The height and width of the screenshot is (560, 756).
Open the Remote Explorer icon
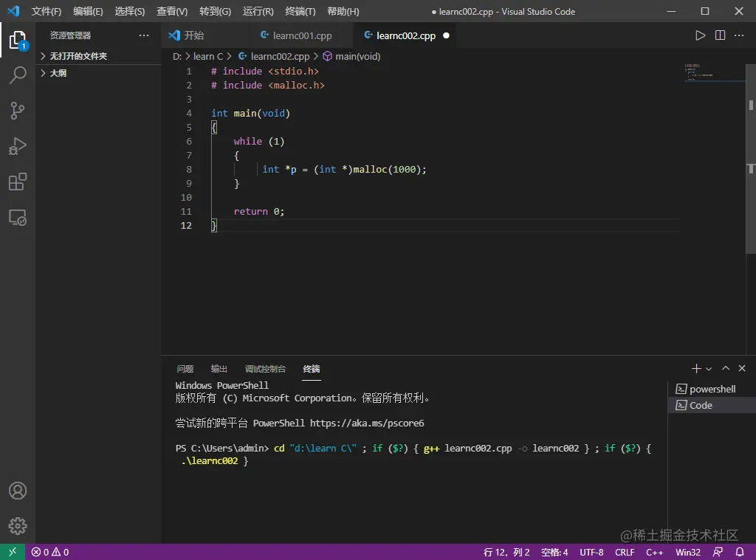click(18, 218)
